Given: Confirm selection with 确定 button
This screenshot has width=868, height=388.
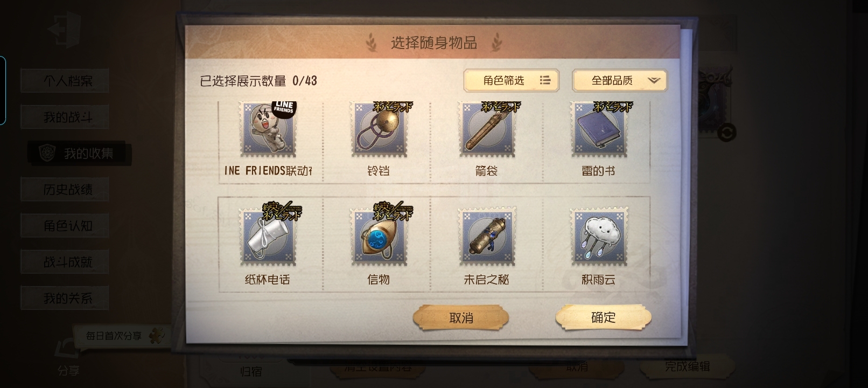Looking at the screenshot, I should (604, 317).
